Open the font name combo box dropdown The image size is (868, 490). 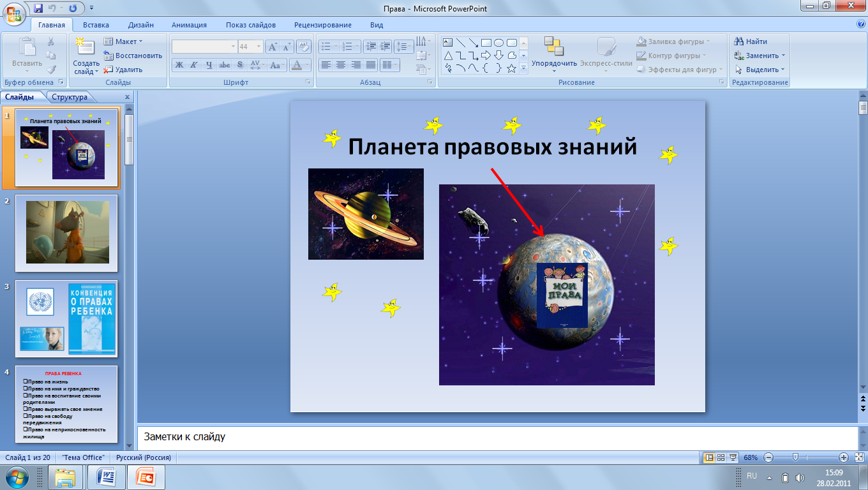[x=234, y=47]
